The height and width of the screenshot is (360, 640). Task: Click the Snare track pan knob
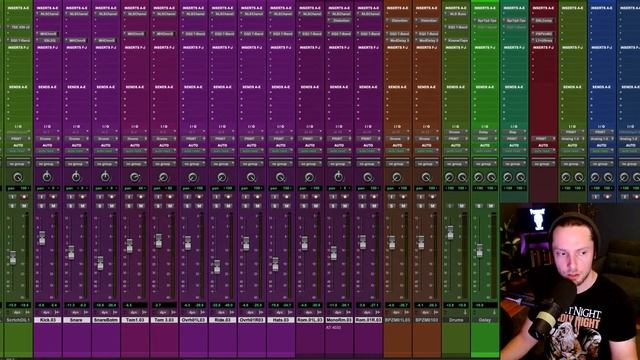pos(76,177)
